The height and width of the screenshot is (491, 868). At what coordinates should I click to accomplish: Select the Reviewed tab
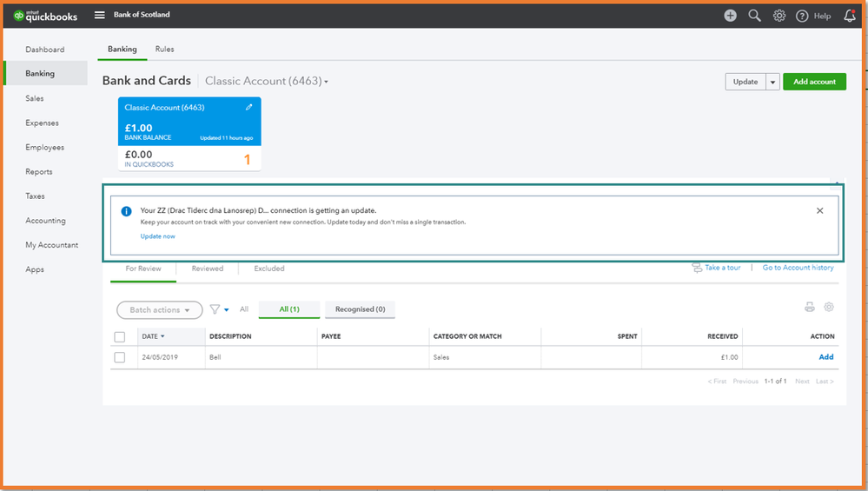tap(208, 269)
